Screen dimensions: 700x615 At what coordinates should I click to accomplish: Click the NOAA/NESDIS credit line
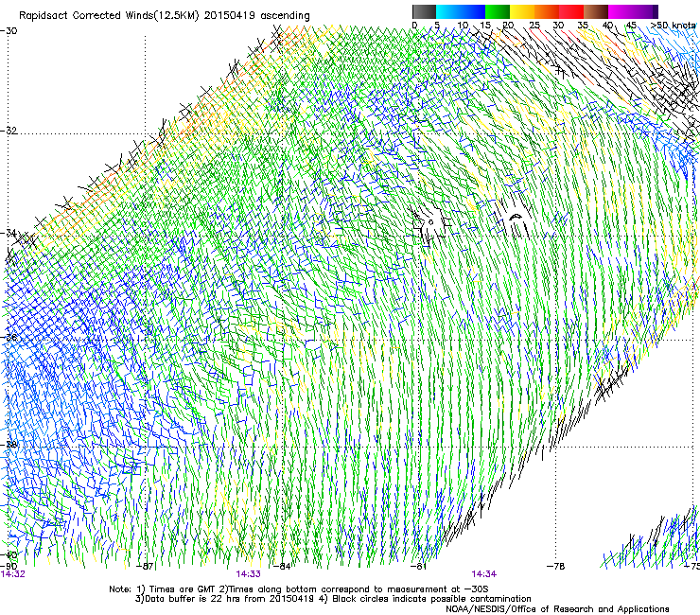point(557,609)
